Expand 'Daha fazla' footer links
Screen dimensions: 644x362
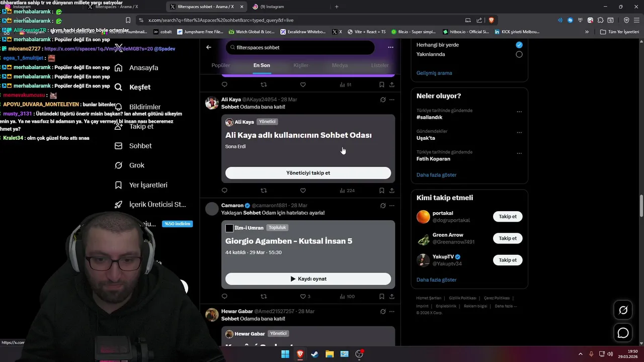point(506,306)
